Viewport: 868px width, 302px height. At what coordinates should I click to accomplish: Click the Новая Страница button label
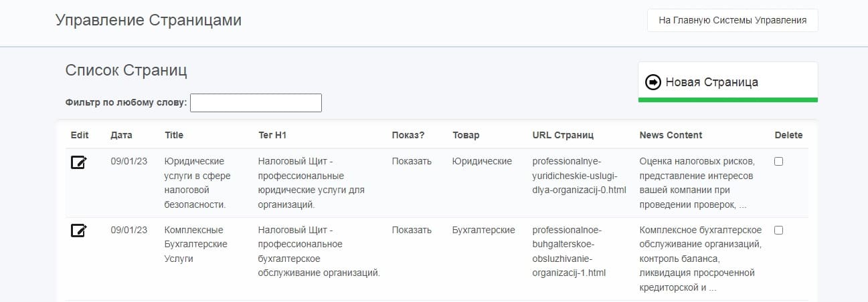tap(711, 82)
